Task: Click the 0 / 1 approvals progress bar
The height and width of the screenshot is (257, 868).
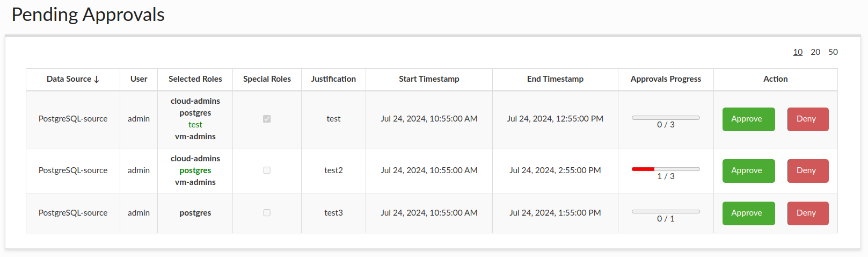Action: click(x=666, y=212)
